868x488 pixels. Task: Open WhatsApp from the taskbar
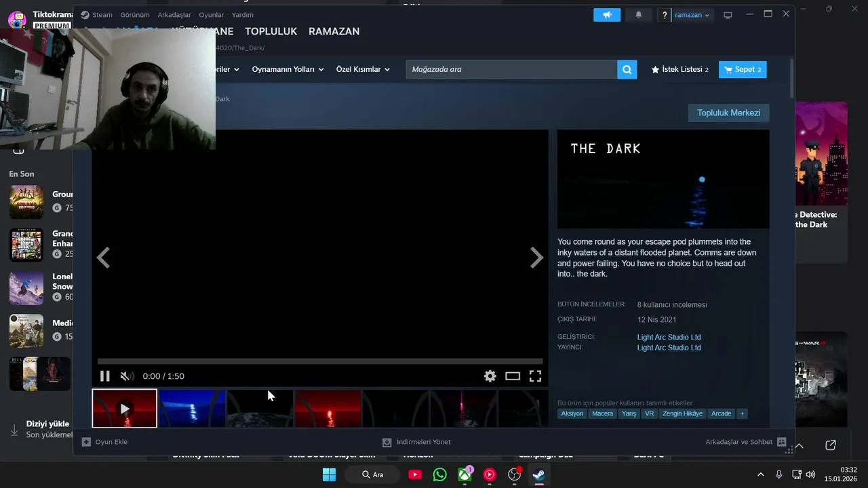(440, 474)
